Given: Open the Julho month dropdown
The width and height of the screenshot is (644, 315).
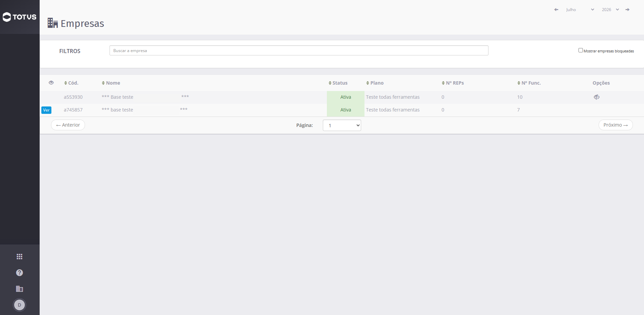Looking at the screenshot, I should tap(580, 10).
